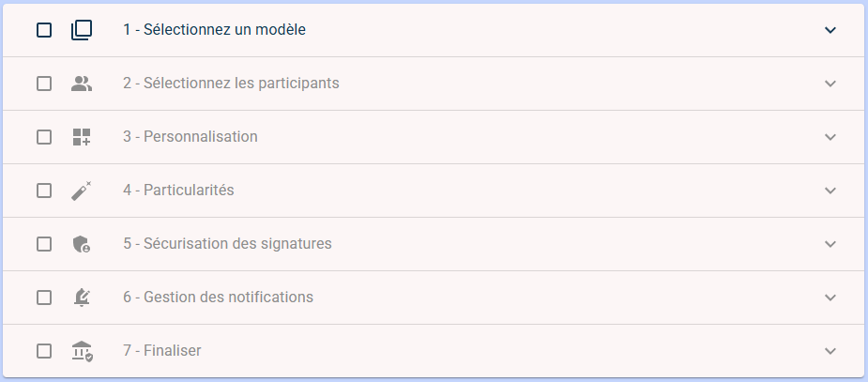The width and height of the screenshot is (868, 382).
Task: Expand the Particularités section chevron
Action: (x=830, y=191)
